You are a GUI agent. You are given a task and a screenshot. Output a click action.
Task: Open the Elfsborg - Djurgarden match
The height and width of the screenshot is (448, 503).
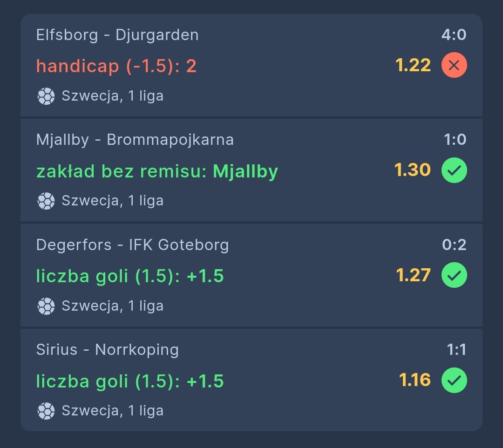coord(117,35)
